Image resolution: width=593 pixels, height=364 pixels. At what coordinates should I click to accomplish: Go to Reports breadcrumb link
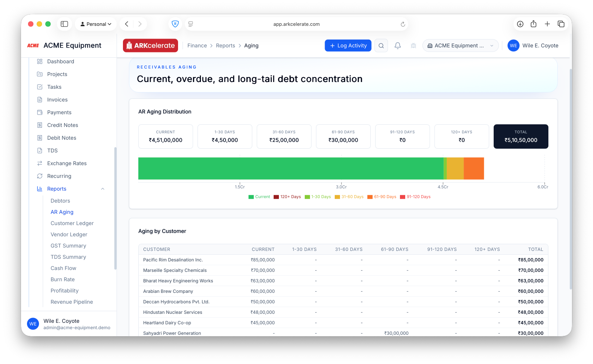[x=225, y=46]
